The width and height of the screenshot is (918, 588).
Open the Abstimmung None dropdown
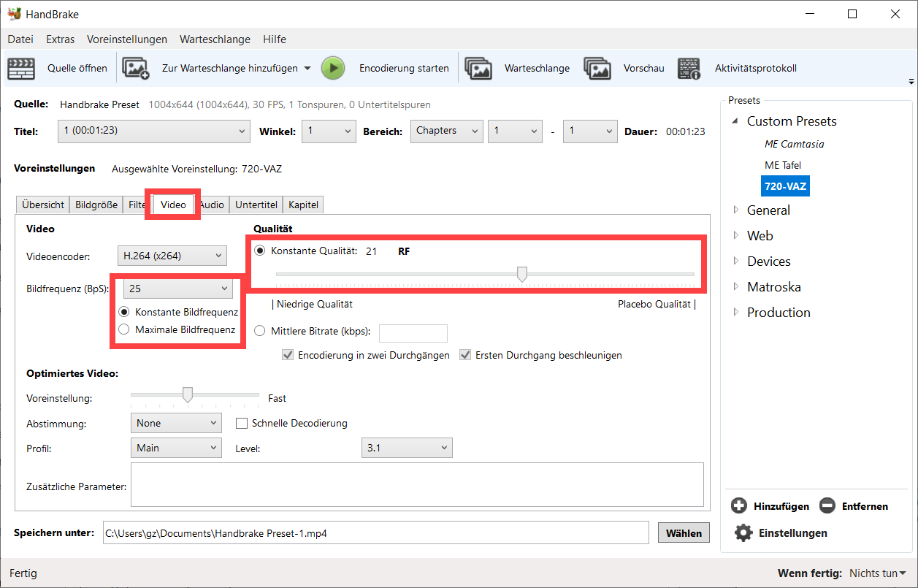pyautogui.click(x=176, y=423)
